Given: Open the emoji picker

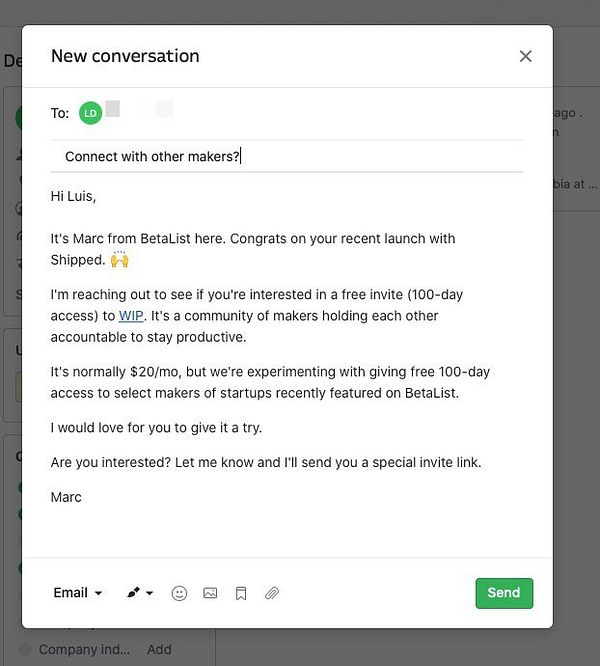Looking at the screenshot, I should (x=180, y=593).
